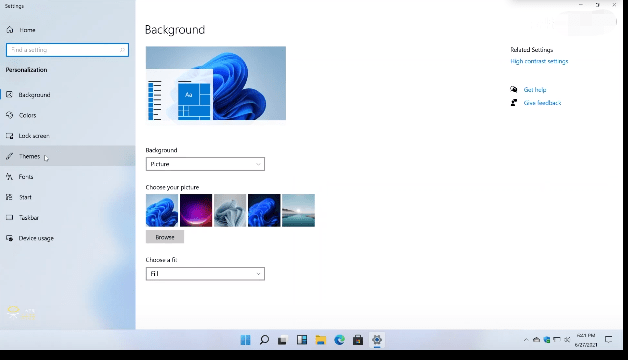Click the Browse button

[x=165, y=237]
